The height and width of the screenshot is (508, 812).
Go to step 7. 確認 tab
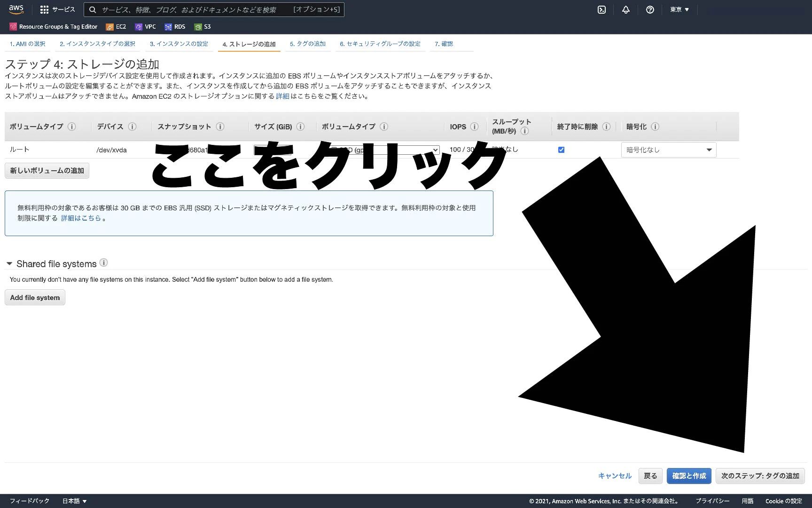pyautogui.click(x=444, y=44)
